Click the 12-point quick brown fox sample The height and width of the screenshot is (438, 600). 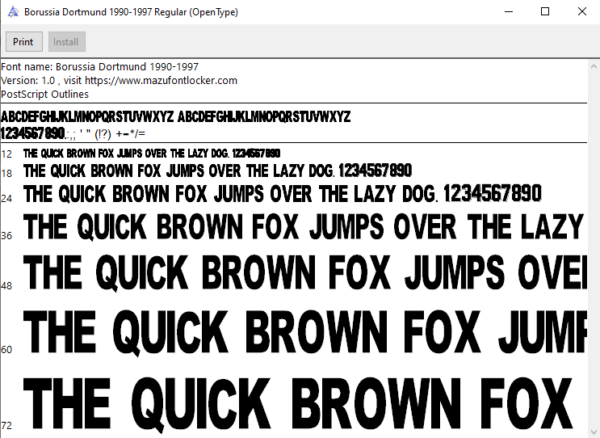152,153
